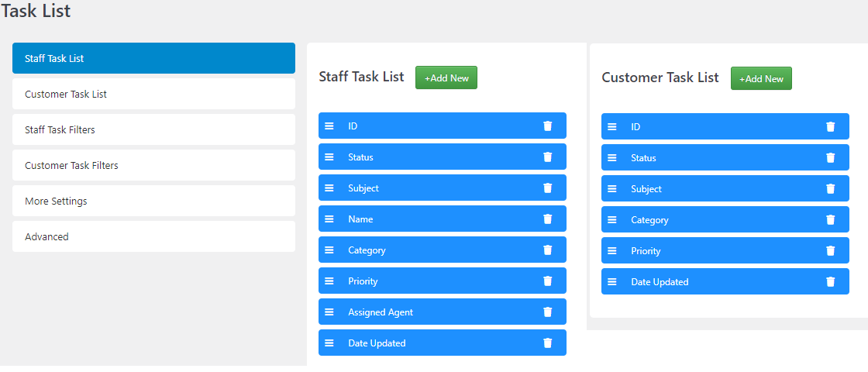Add new field to Customer Task List
The height and width of the screenshot is (372, 868).
(761, 78)
